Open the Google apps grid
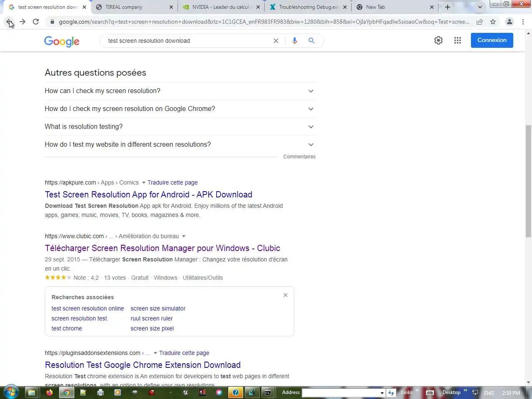This screenshot has height=399, width=532. pos(458,40)
